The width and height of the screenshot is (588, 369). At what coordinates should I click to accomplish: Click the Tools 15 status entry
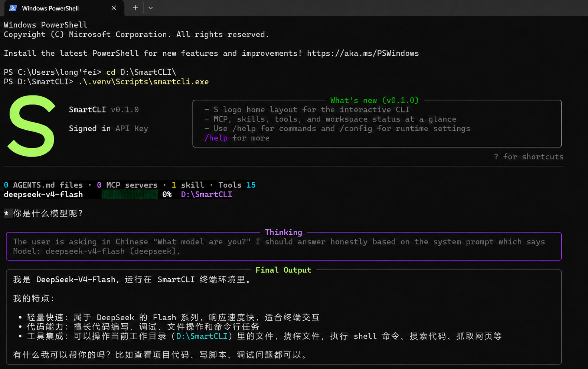point(237,185)
